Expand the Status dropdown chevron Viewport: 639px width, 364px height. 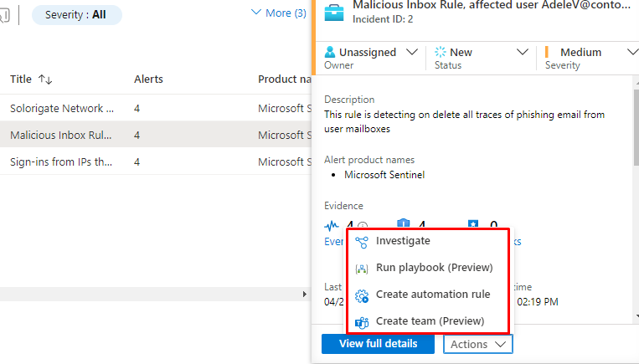[523, 52]
